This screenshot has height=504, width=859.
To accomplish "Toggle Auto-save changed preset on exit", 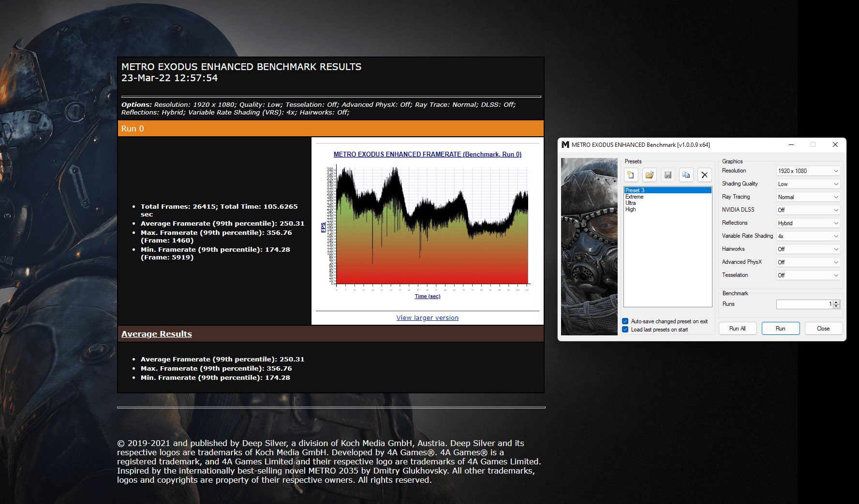I will point(665,321).
